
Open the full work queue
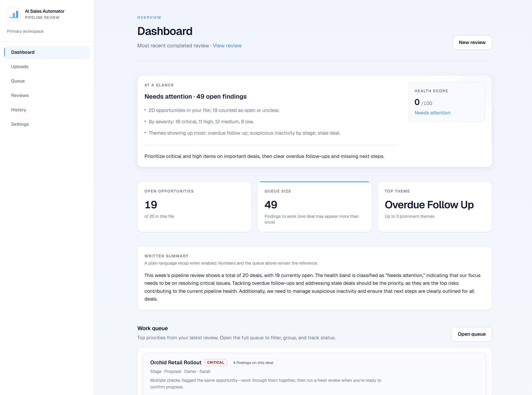coord(471,334)
